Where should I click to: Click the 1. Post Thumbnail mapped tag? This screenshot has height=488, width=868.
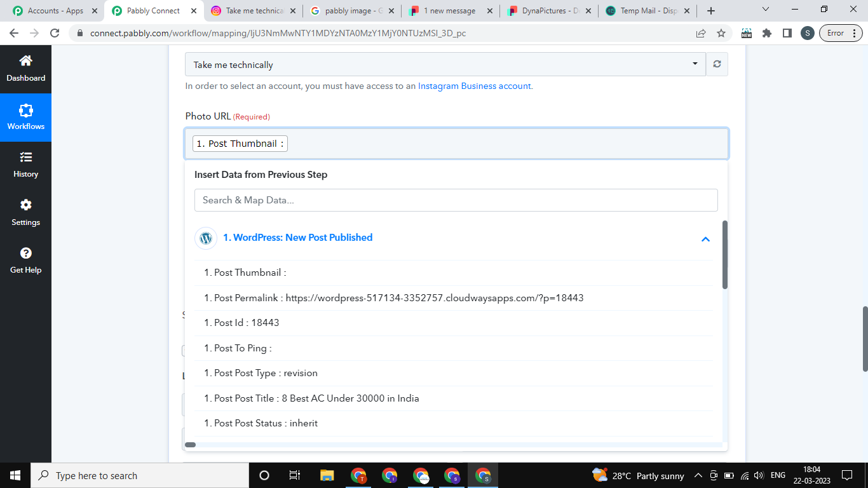click(x=240, y=144)
